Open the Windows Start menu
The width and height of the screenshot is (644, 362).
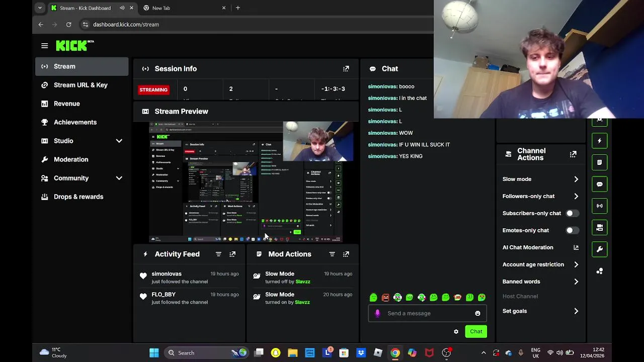tap(154, 353)
